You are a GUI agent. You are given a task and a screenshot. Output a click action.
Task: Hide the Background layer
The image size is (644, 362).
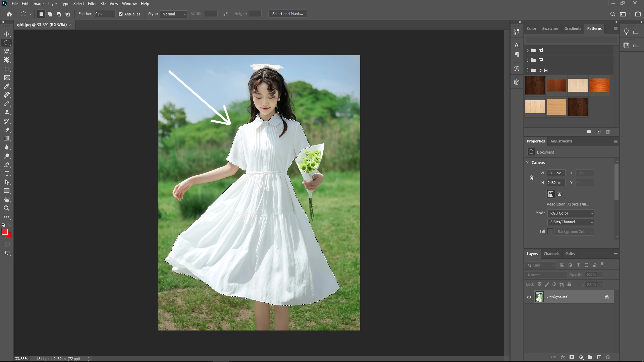[529, 297]
